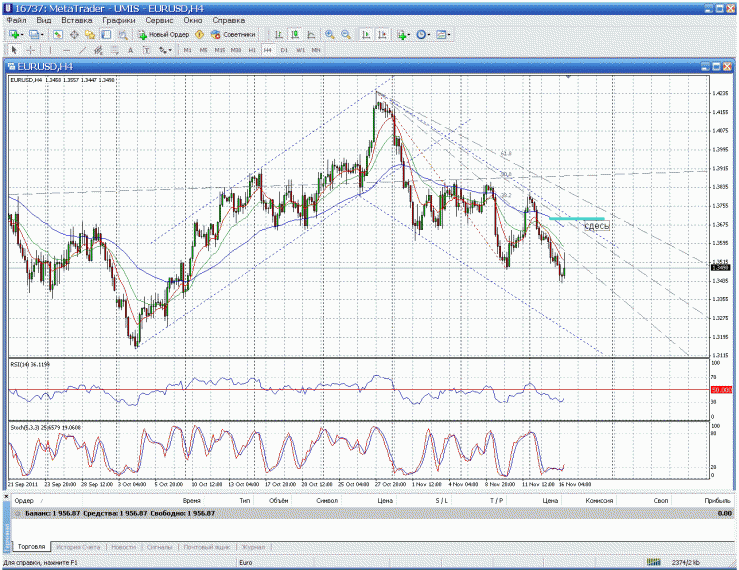Toggle the H1 timeframe button

(252, 49)
